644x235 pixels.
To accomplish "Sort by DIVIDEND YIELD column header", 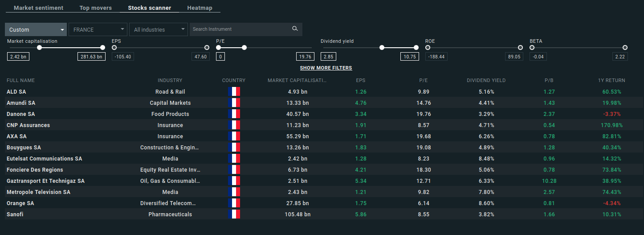I will tap(486, 81).
